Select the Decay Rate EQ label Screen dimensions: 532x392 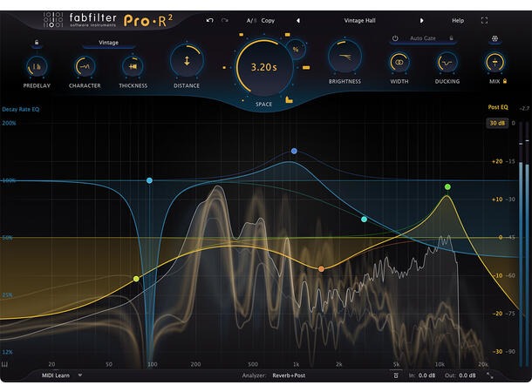point(21,109)
